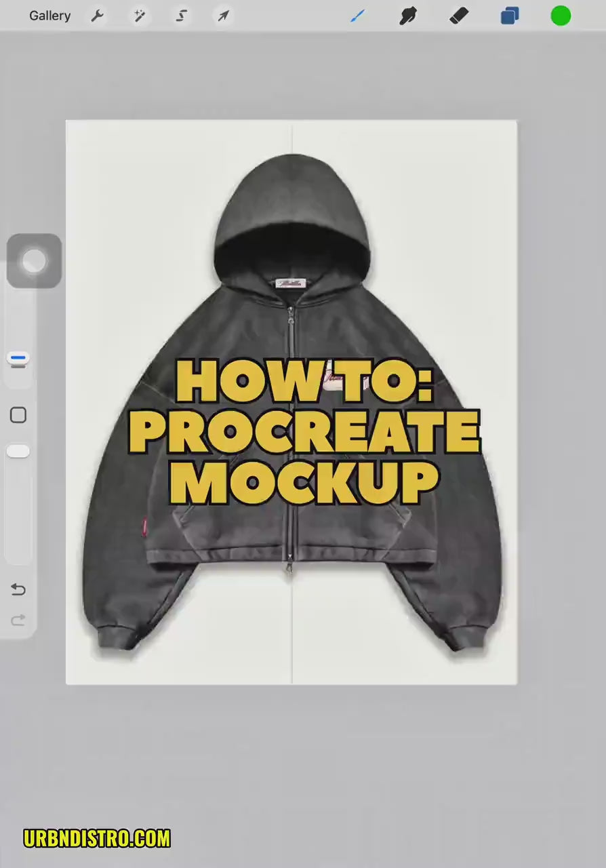Tap the pink tag on hoodie sleeve
The height and width of the screenshot is (868, 606).
(x=145, y=527)
